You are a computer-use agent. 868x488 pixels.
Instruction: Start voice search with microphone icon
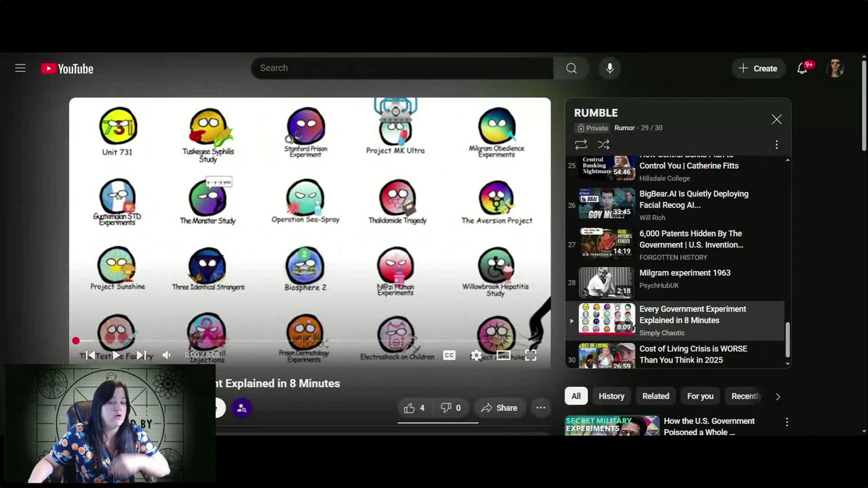610,68
